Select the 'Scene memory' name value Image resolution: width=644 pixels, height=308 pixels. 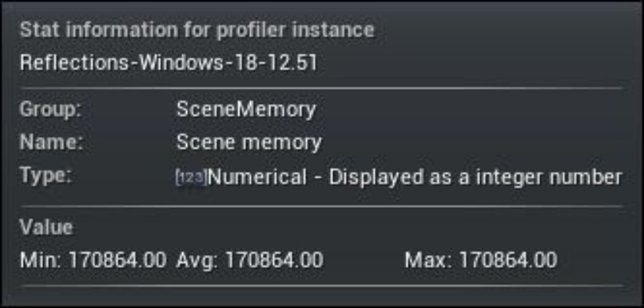coord(249,142)
